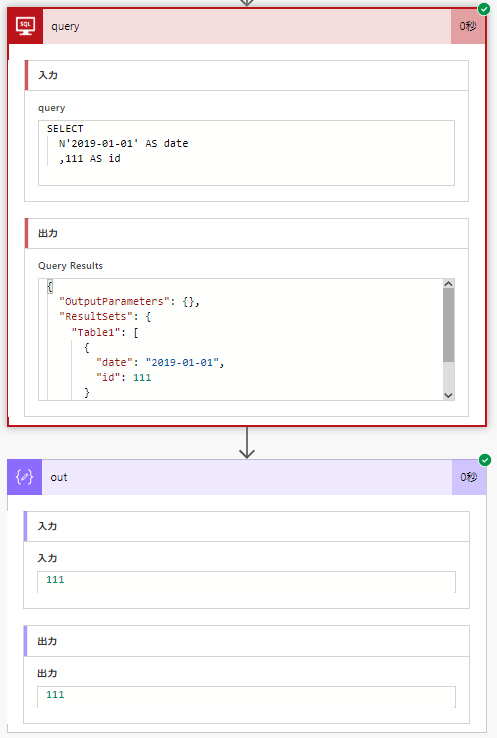This screenshot has width=497, height=738.
Task: Click the 0秒 duration on the out step
Action: [469, 477]
